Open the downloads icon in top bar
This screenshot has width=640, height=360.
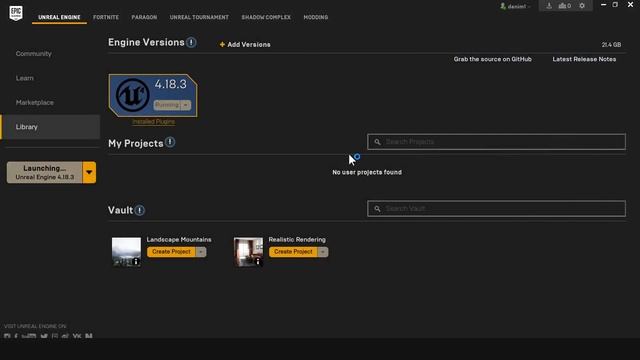pos(549,6)
